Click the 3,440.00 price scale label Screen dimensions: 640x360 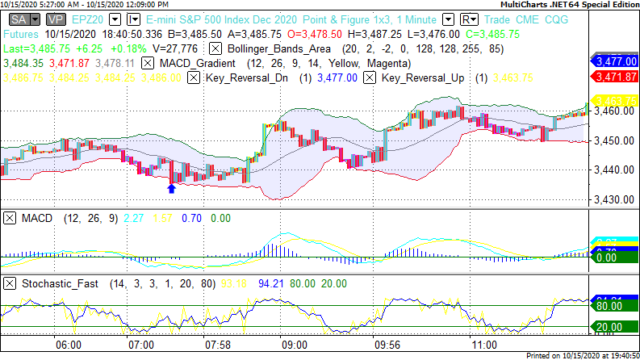[614, 170]
